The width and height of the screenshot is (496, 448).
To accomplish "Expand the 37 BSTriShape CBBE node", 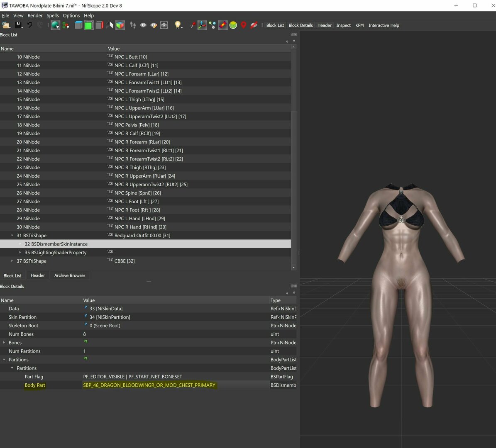I will pyautogui.click(x=12, y=261).
